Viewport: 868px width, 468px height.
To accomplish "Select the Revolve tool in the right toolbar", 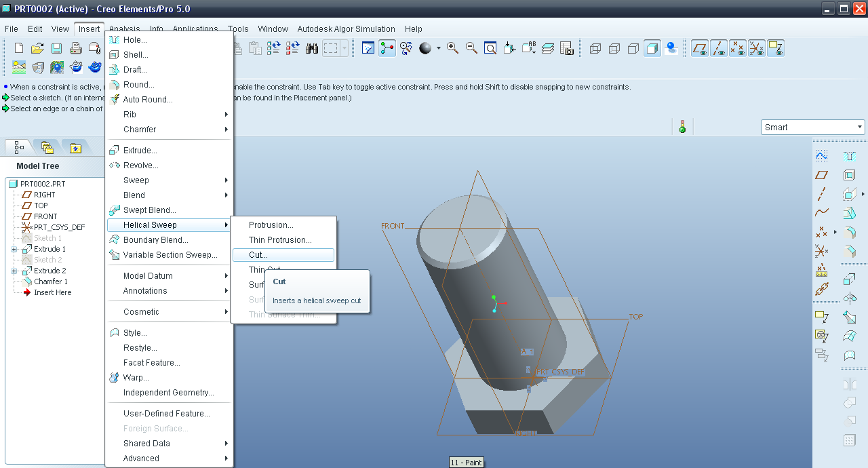I will point(849,298).
